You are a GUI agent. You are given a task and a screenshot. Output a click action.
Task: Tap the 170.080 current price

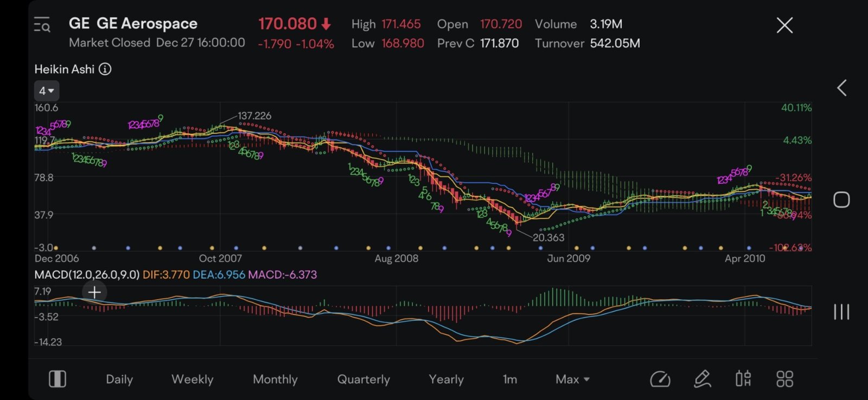288,24
